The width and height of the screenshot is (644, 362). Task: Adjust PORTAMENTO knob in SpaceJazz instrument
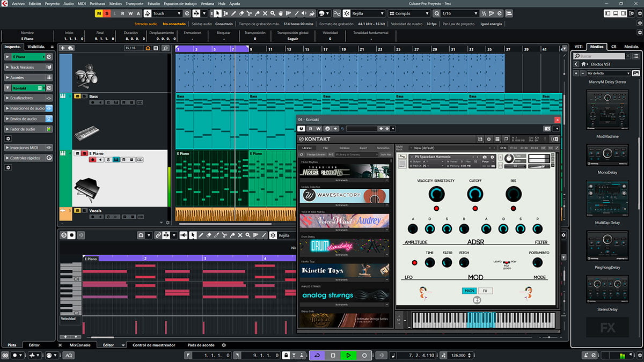[x=537, y=262]
